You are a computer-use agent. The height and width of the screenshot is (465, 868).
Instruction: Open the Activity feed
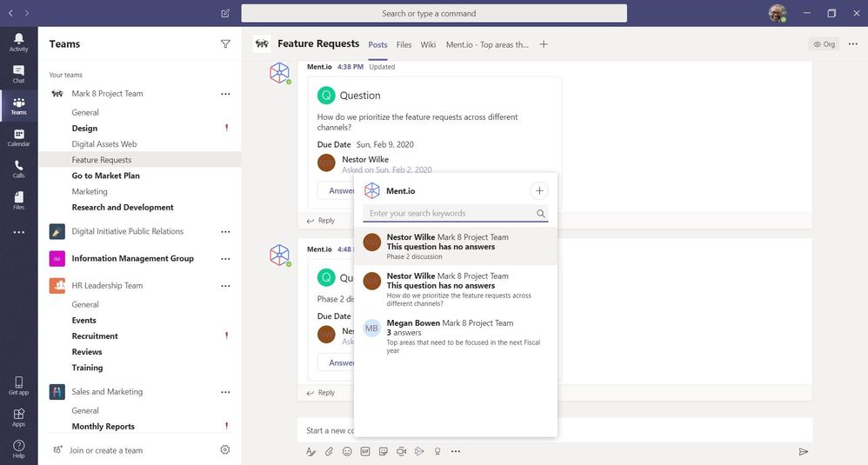pos(19,42)
